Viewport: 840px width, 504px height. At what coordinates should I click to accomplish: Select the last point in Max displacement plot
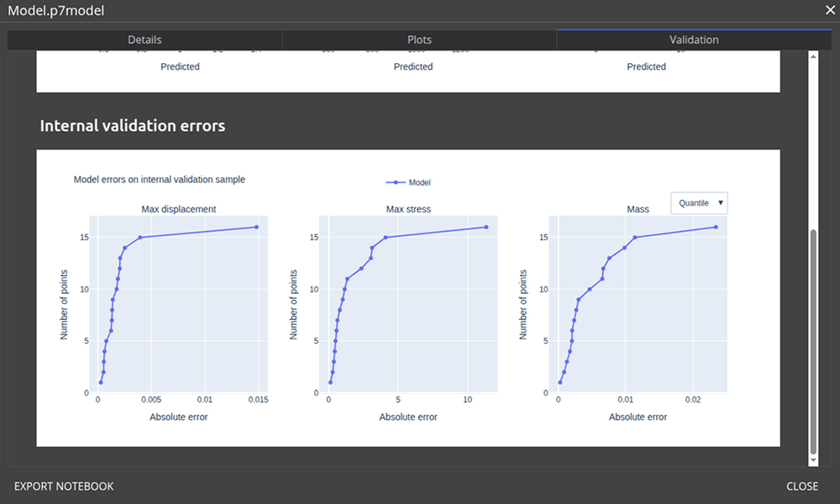click(x=256, y=227)
